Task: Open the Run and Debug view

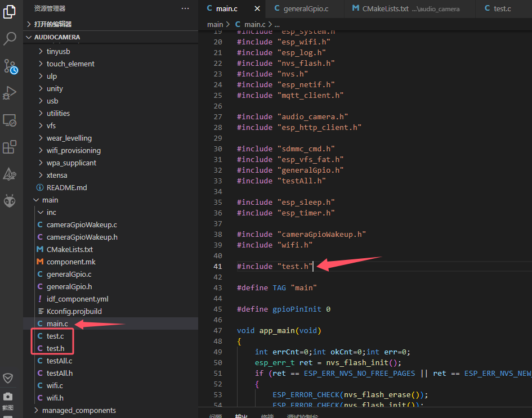Action: [x=10, y=93]
